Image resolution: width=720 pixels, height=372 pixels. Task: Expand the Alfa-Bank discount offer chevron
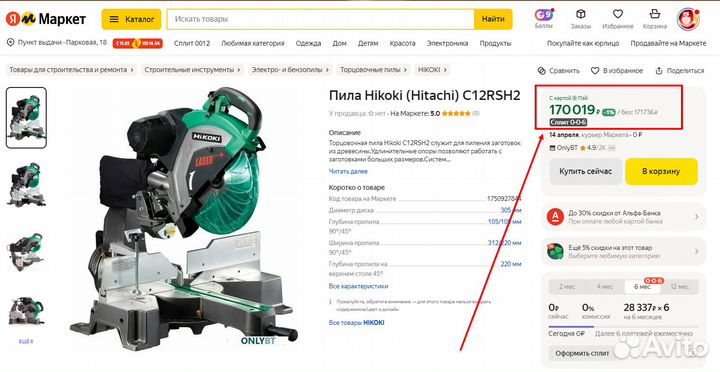697,216
